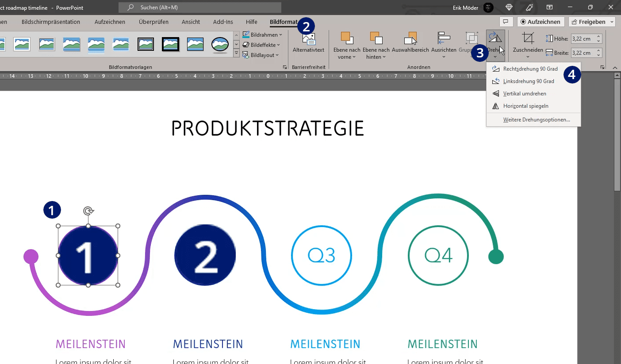Image resolution: width=621 pixels, height=364 pixels.
Task: Select Vertikal umdrehen
Action: [533, 94]
